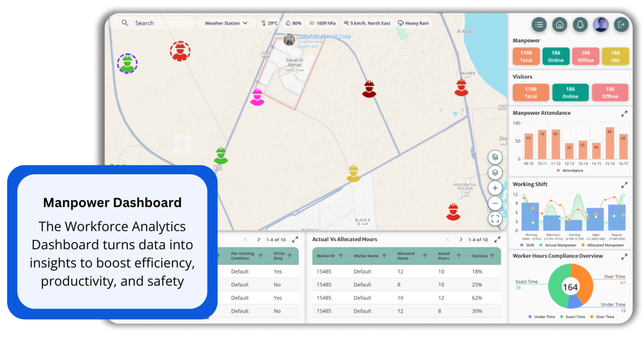Image resolution: width=644 pixels, height=346 pixels.
Task: Click top map layers button
Action: 495,157
